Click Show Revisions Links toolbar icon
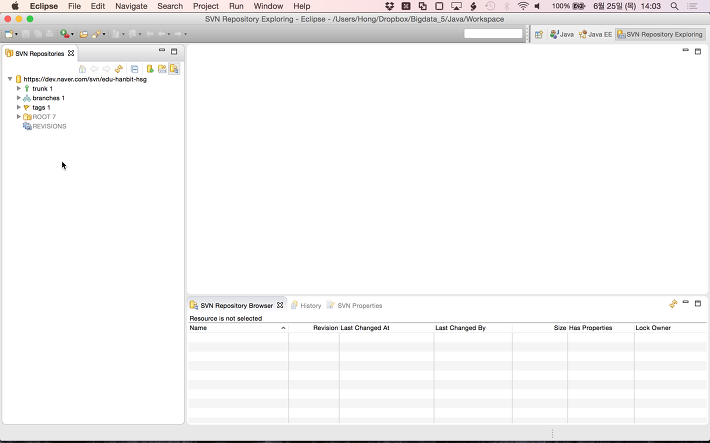 click(162, 69)
